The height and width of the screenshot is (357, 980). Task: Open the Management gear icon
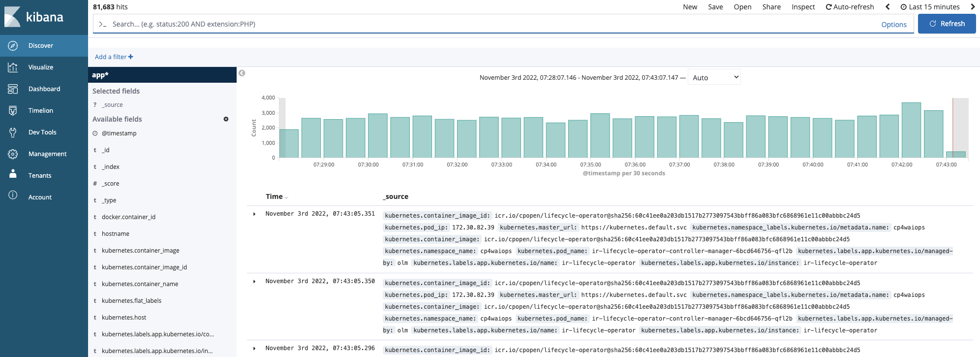coord(13,154)
